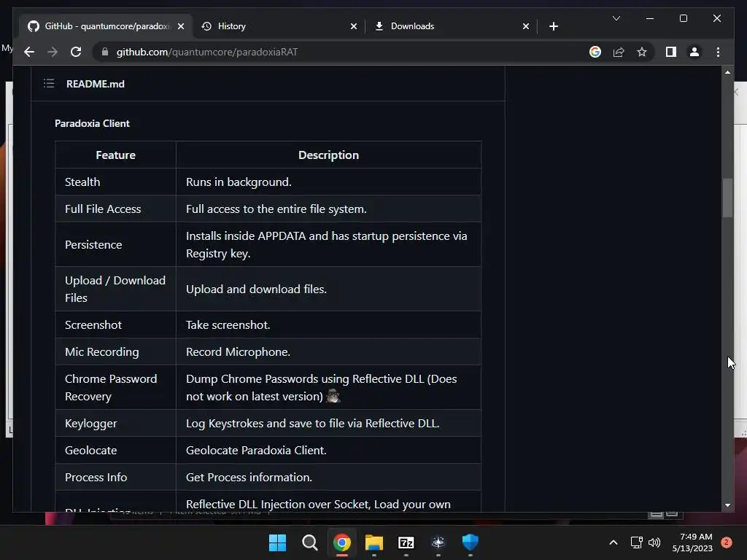Screen dimensions: 747x560
Task: Open Windows taskbar search
Action: pos(309,542)
